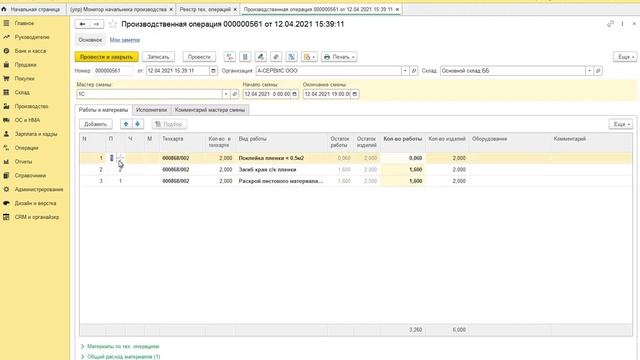
Task: Open the Операции section in sidebar
Action: tap(27, 148)
